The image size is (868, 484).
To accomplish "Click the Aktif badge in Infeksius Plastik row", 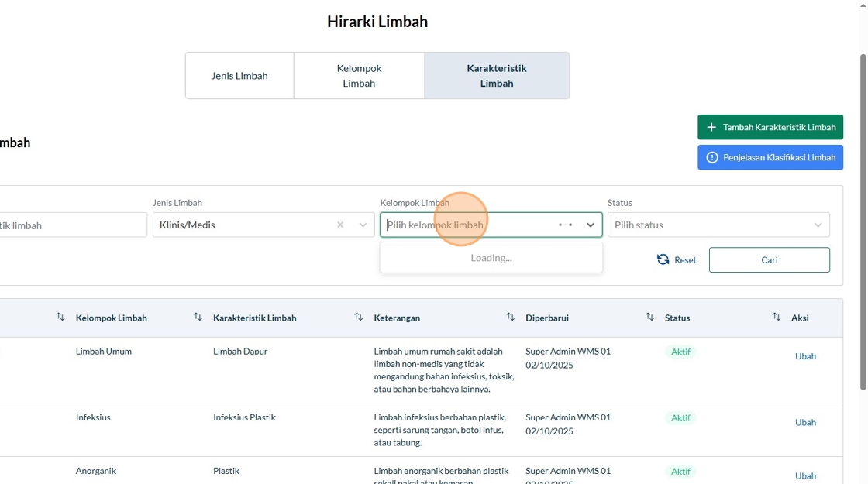I will (680, 418).
